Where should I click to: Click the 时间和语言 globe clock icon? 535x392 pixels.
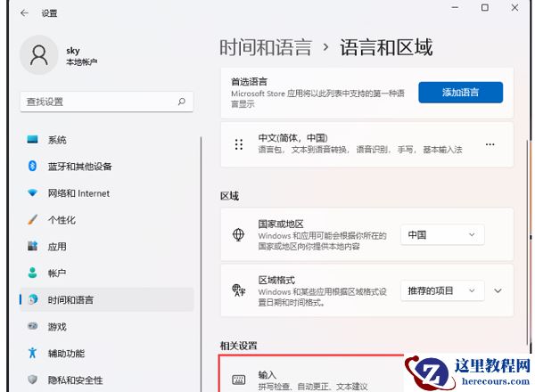pyautogui.click(x=33, y=299)
